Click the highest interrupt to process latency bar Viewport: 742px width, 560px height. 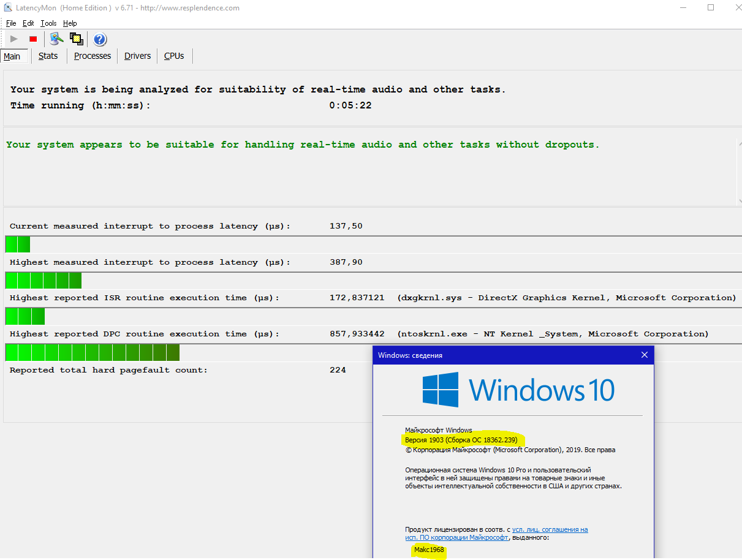coord(44,281)
